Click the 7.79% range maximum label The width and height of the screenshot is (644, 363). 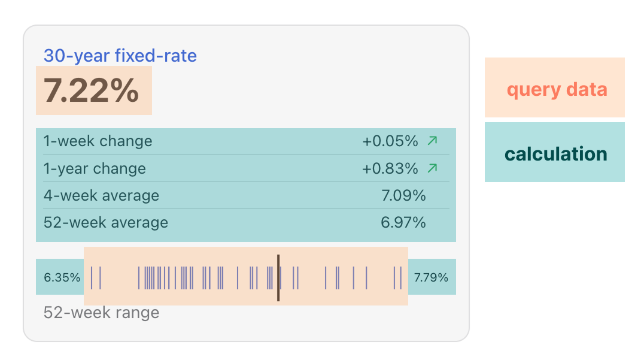[431, 277]
